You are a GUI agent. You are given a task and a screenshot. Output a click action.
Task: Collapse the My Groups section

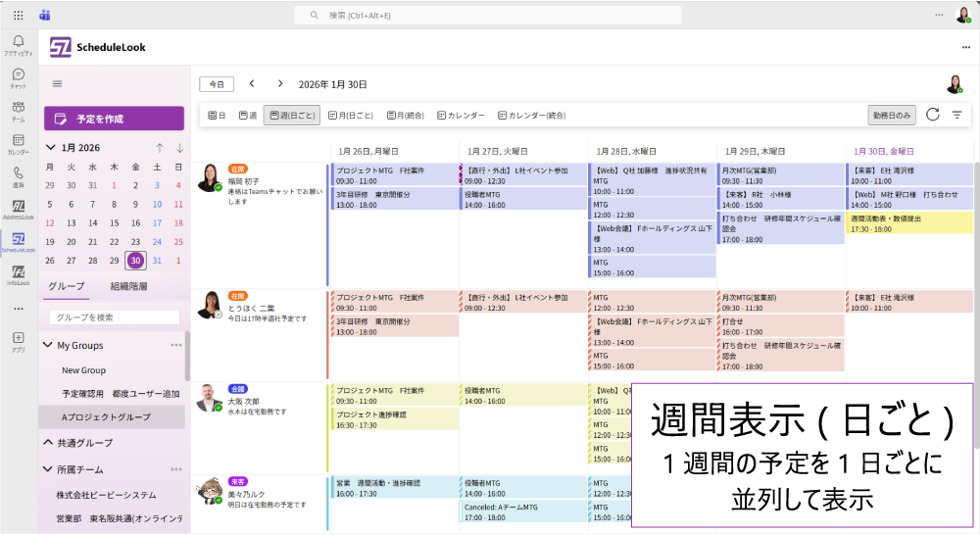pos(46,345)
